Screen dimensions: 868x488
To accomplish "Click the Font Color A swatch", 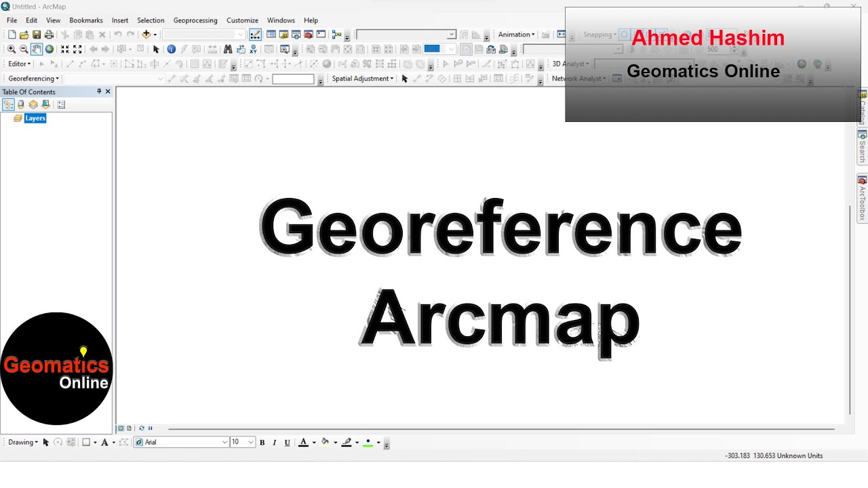I will click(304, 443).
